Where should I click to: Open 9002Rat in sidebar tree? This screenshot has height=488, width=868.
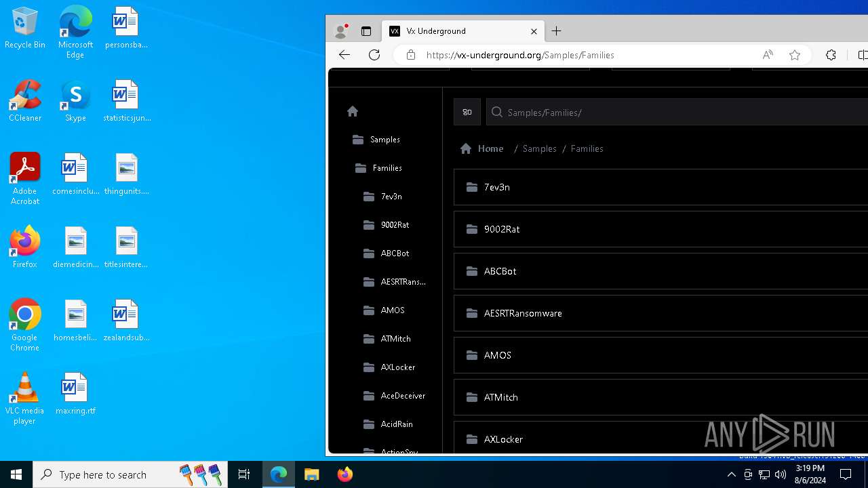click(x=386, y=225)
